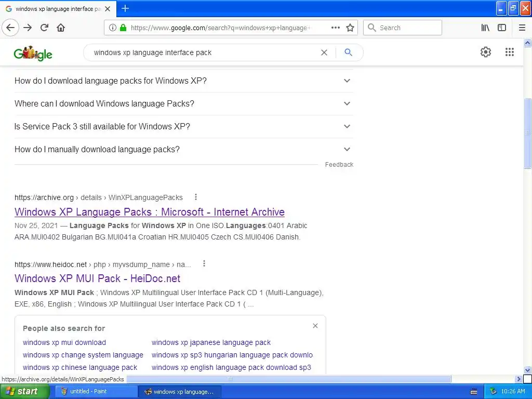The width and height of the screenshot is (532, 399).
Task: Show site information icon in address bar
Action: [x=113, y=28]
